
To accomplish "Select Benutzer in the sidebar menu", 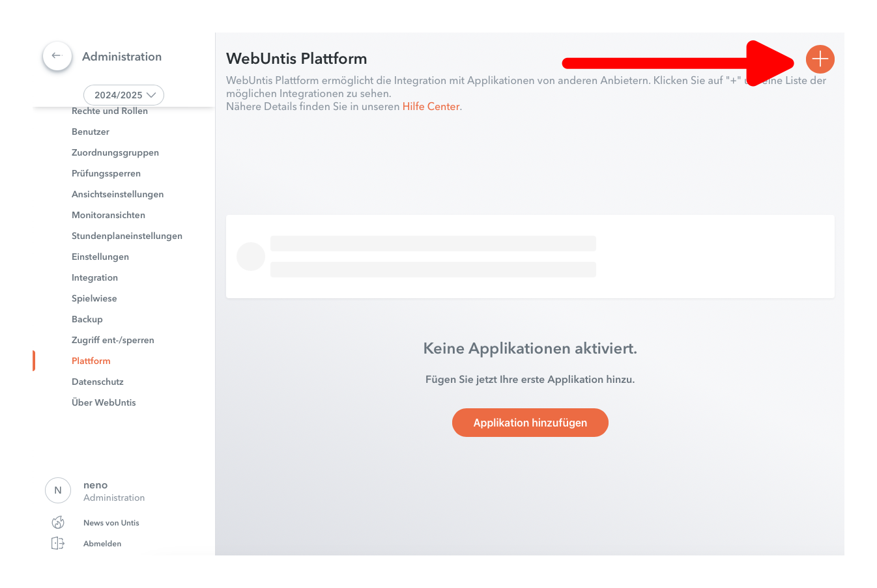I will [91, 132].
